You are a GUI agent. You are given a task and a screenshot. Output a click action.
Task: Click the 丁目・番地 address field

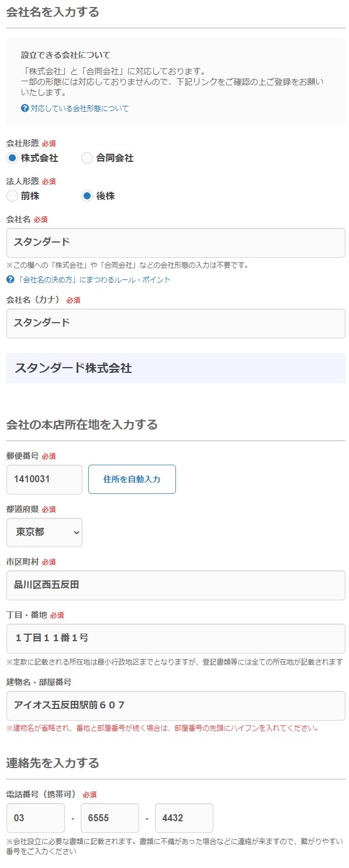tap(174, 639)
